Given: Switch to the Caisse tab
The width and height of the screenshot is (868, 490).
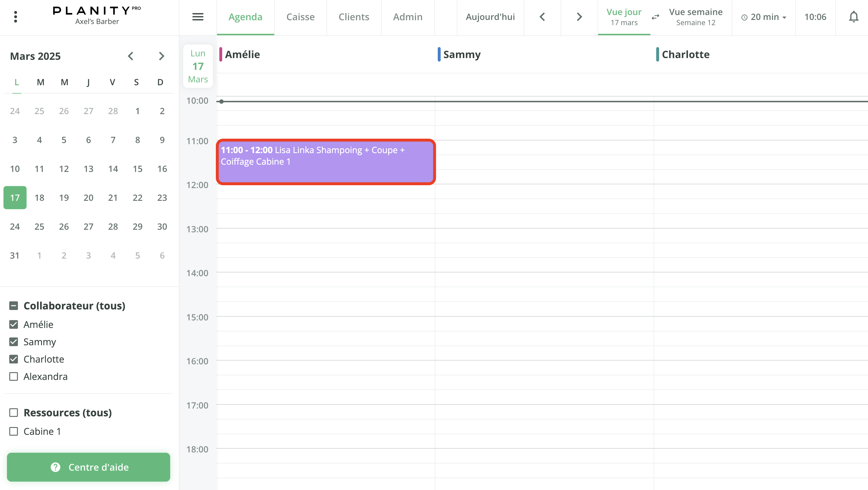Looking at the screenshot, I should pos(300,16).
